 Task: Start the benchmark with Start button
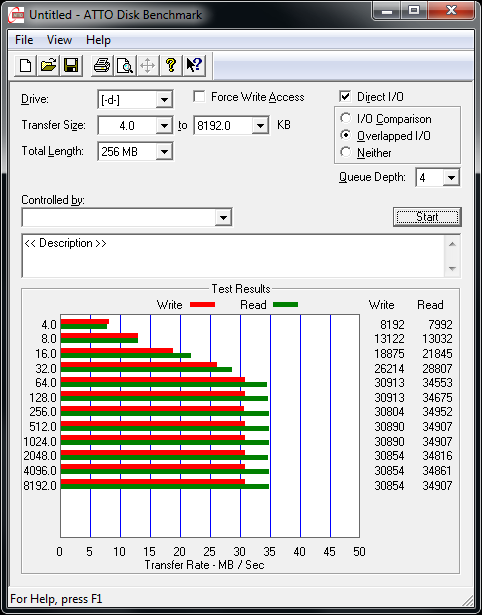point(427,217)
